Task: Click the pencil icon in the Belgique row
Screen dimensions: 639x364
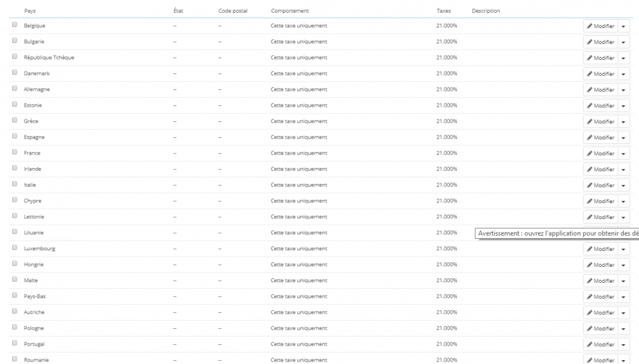Action: (590, 26)
